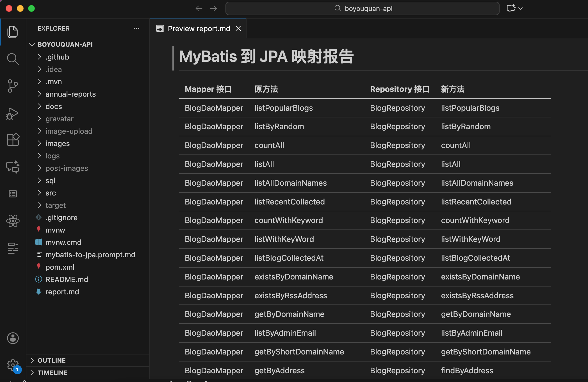The width and height of the screenshot is (588, 382).
Task: Open the README.md file
Action: 67,279
